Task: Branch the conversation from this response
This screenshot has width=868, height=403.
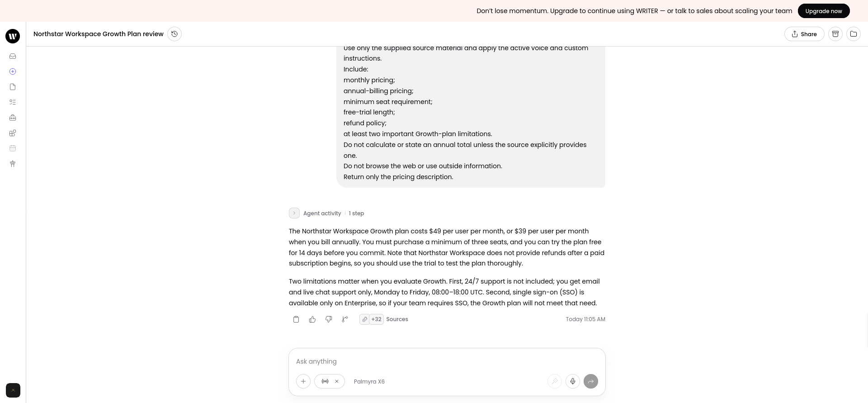Action: click(x=345, y=319)
